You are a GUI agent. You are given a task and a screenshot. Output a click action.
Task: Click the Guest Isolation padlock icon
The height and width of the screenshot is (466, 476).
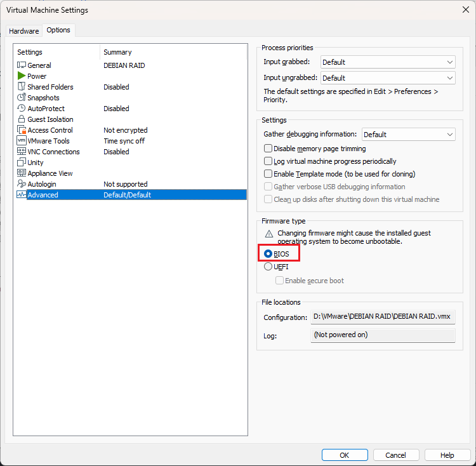21,119
